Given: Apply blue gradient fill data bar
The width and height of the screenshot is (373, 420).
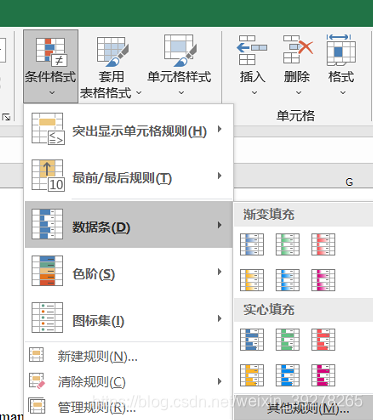Looking at the screenshot, I should [252, 244].
